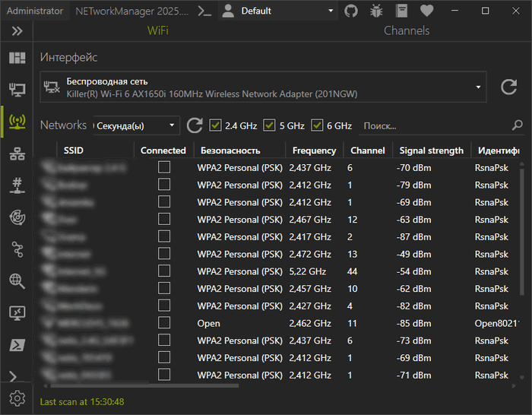Open the Port Scanner hash icon
The width and height of the screenshot is (532, 415).
click(17, 185)
